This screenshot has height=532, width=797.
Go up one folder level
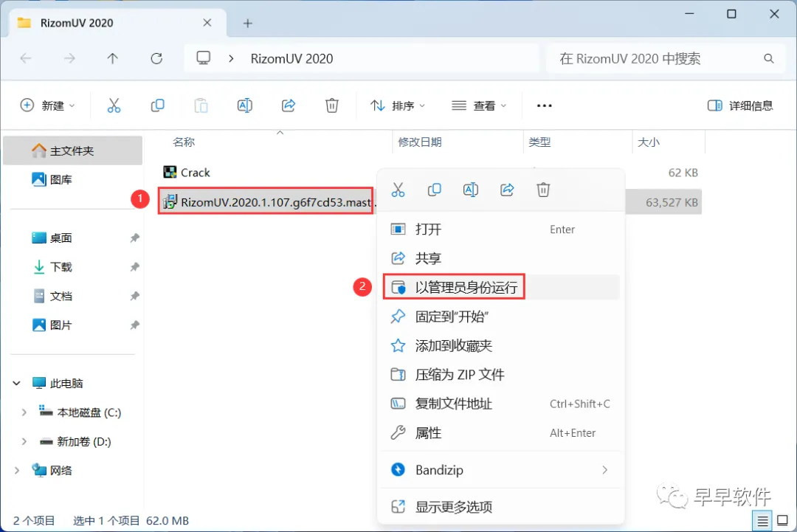(112, 58)
